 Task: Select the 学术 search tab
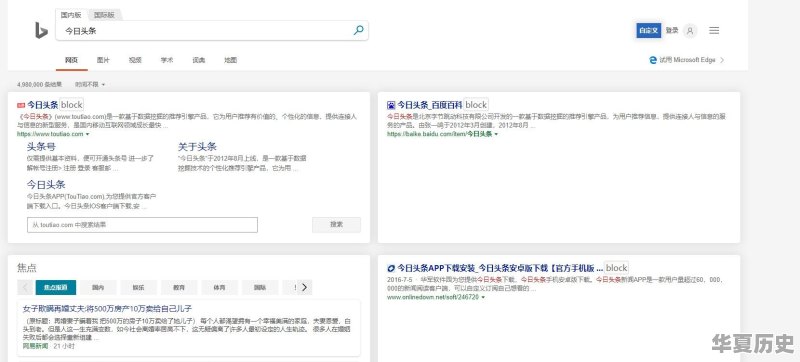[x=167, y=60]
